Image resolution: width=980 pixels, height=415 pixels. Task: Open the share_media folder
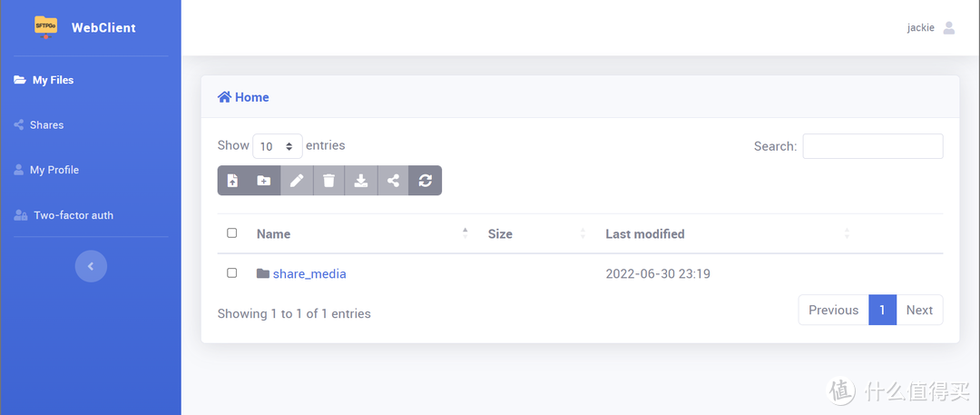(x=309, y=273)
